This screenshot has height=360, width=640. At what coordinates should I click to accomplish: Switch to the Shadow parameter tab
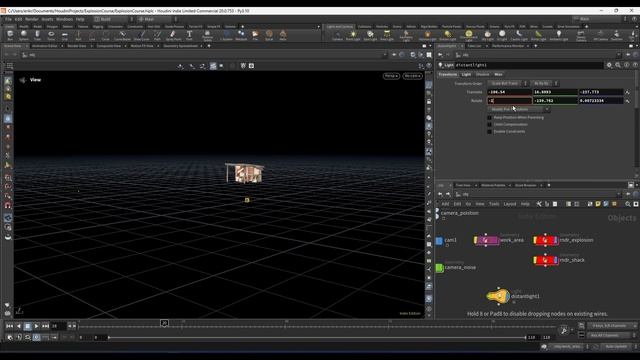(482, 74)
